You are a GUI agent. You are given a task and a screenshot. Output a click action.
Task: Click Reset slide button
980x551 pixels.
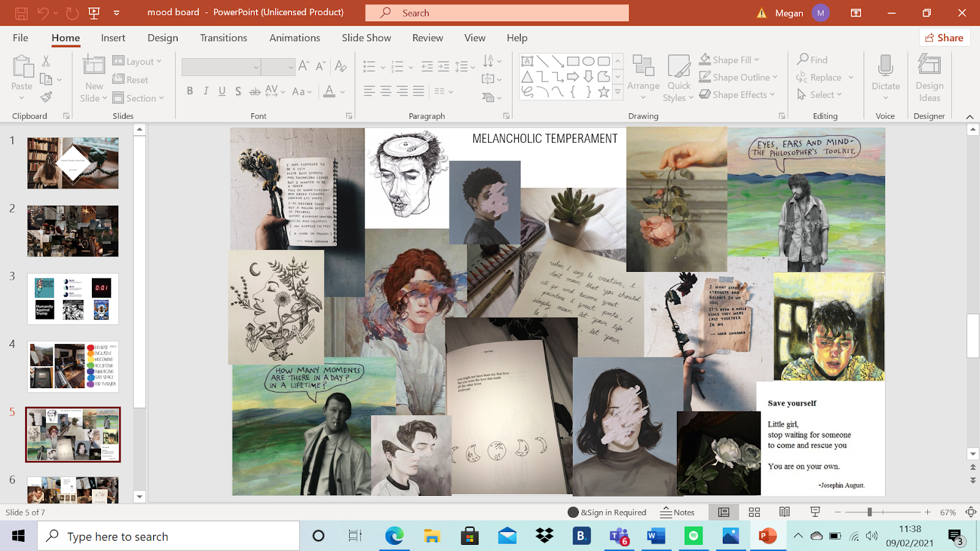click(x=130, y=80)
